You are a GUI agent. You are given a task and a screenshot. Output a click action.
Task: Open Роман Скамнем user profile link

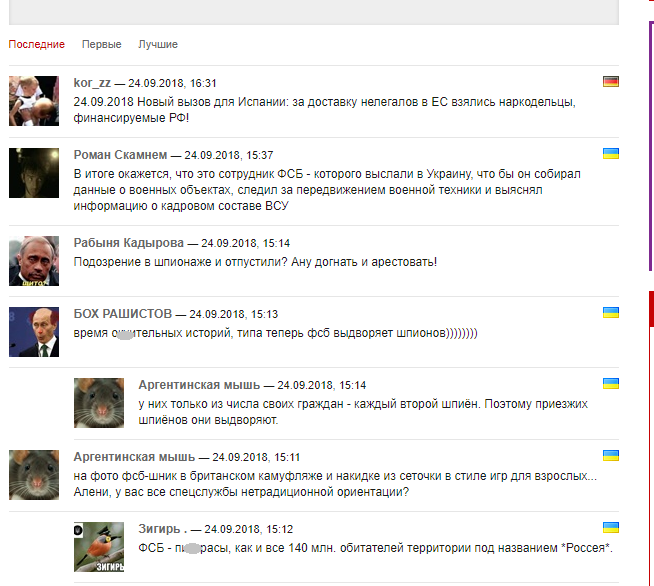coord(121,155)
